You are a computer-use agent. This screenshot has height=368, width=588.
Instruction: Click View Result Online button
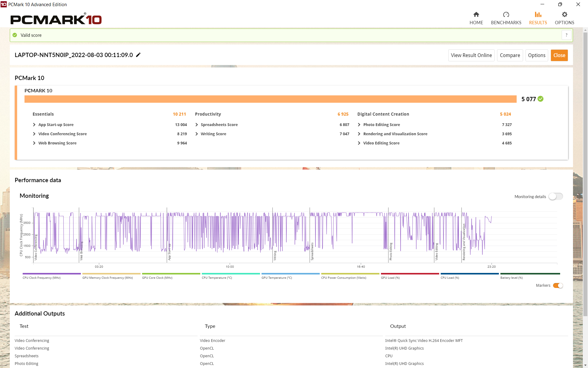pyautogui.click(x=471, y=55)
